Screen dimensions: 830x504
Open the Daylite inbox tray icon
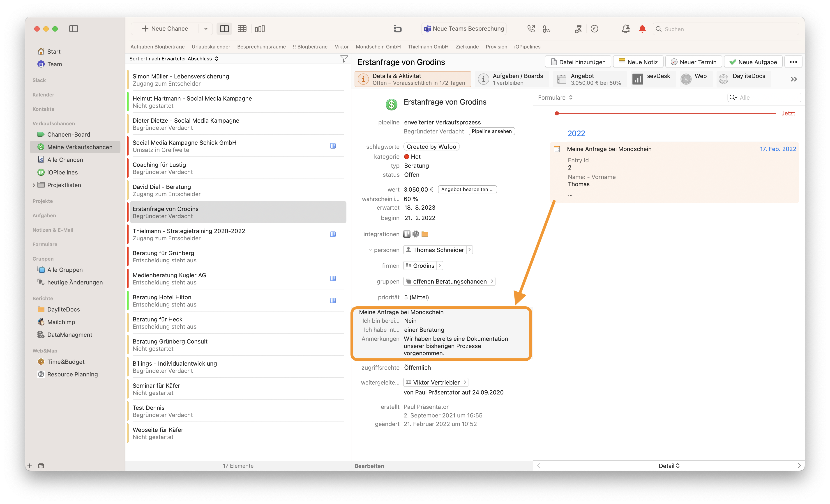point(397,29)
